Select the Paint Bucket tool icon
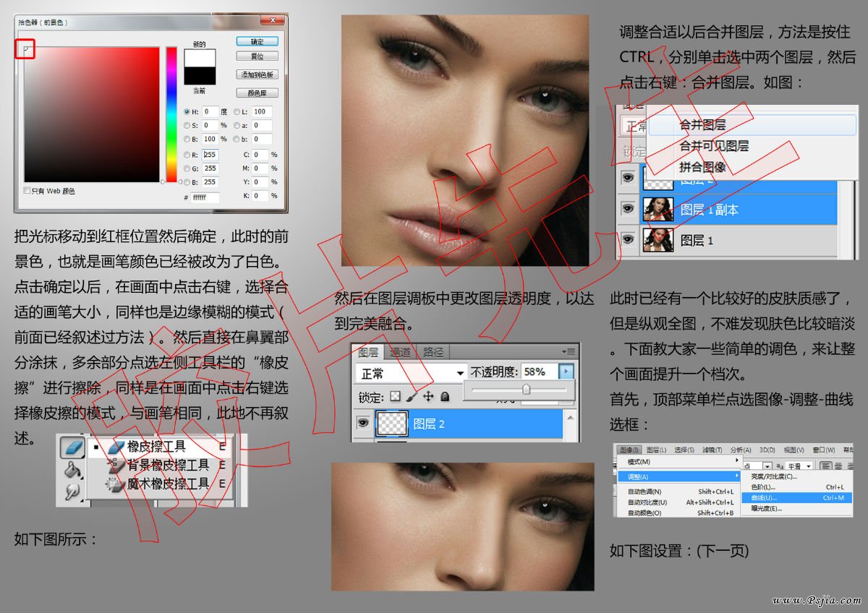Viewport: 868px width, 613px height. [x=72, y=470]
